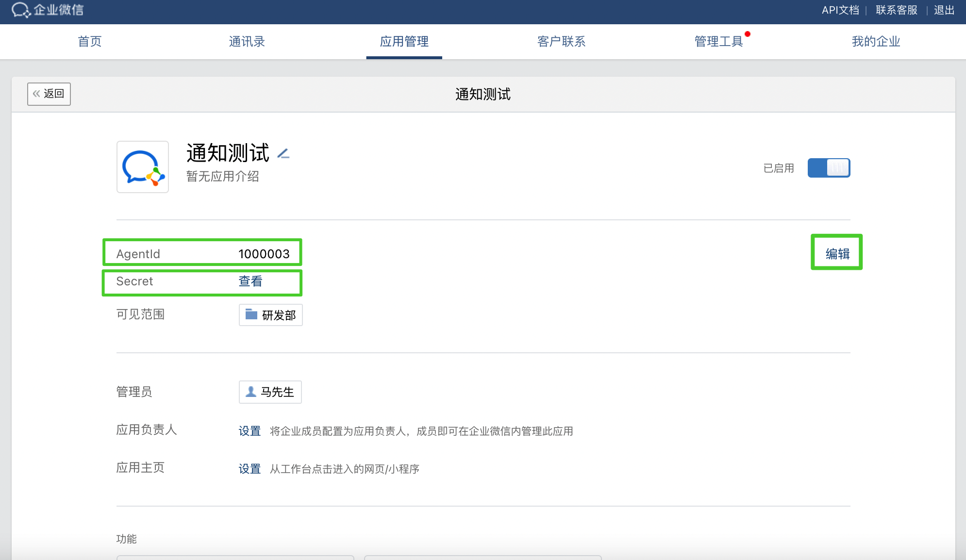966x560 pixels.
Task: Click 设置 link for 应用负责人
Action: point(250,431)
